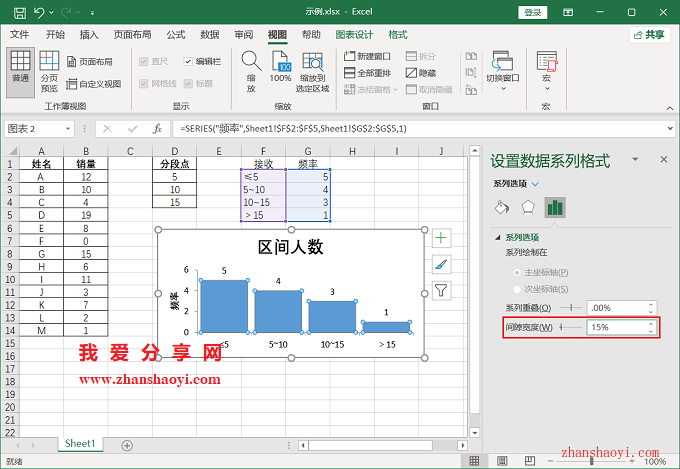Click 缩放到选定区域 zoom to selection
Screen dimensions: 680x469
313,71
